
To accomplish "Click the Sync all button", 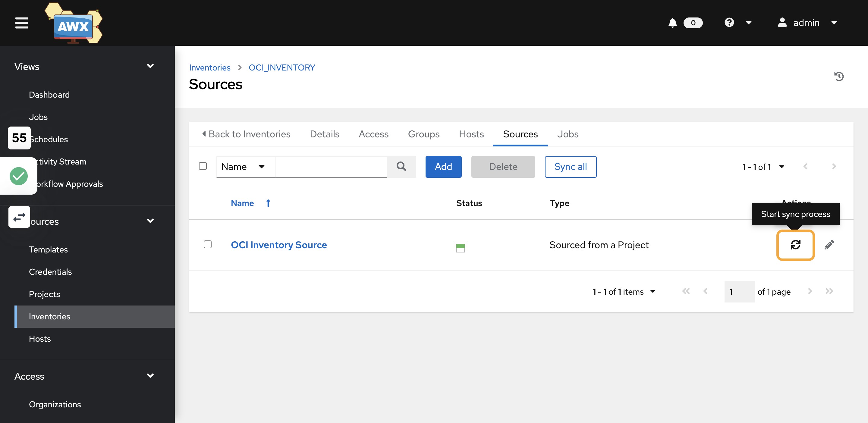I will point(570,167).
